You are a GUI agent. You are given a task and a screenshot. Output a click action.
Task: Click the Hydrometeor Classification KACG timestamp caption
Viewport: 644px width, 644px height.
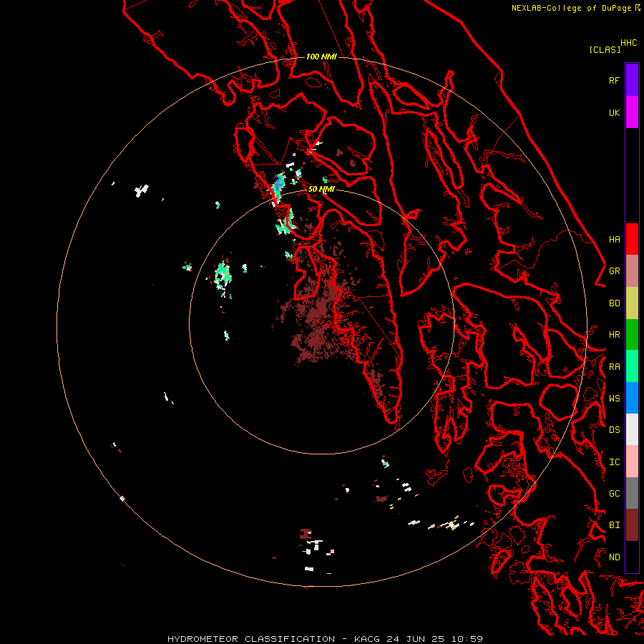click(x=325, y=639)
